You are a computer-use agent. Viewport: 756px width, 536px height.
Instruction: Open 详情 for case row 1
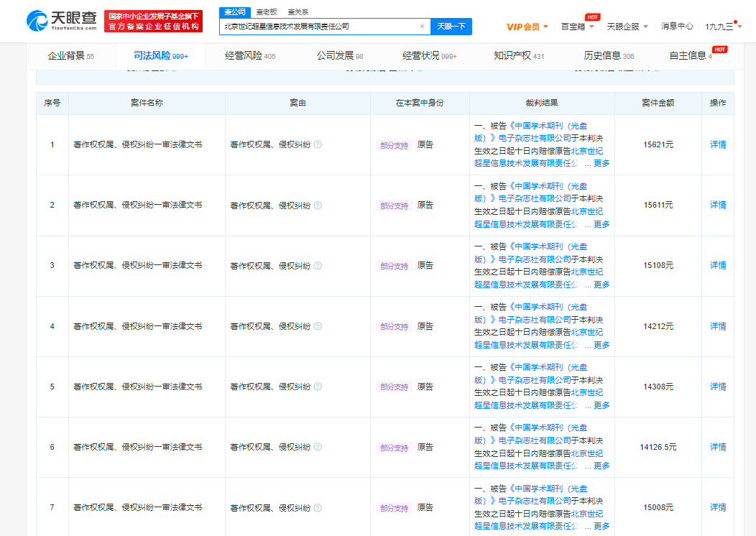coord(718,144)
